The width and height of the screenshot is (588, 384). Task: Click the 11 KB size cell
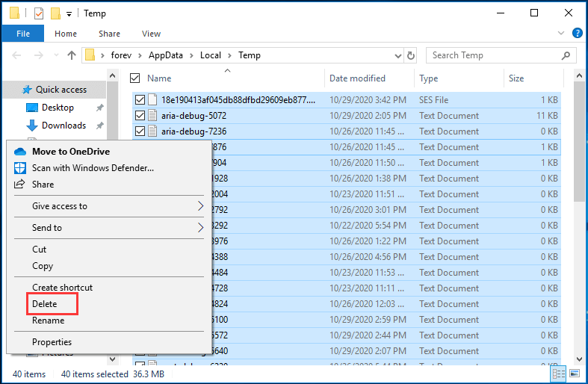547,116
